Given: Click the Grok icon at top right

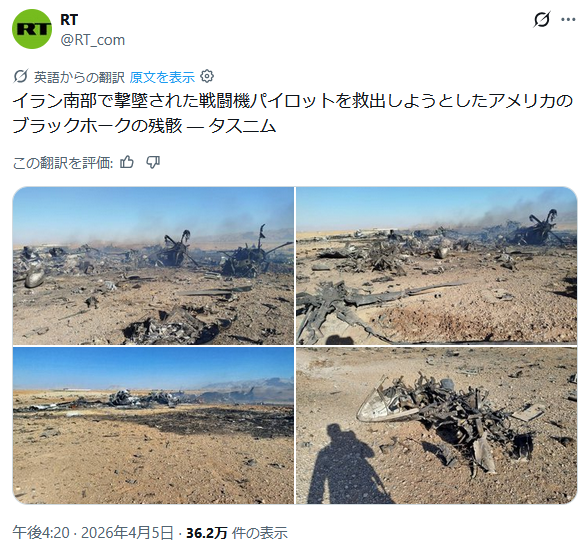Looking at the screenshot, I should (541, 19).
